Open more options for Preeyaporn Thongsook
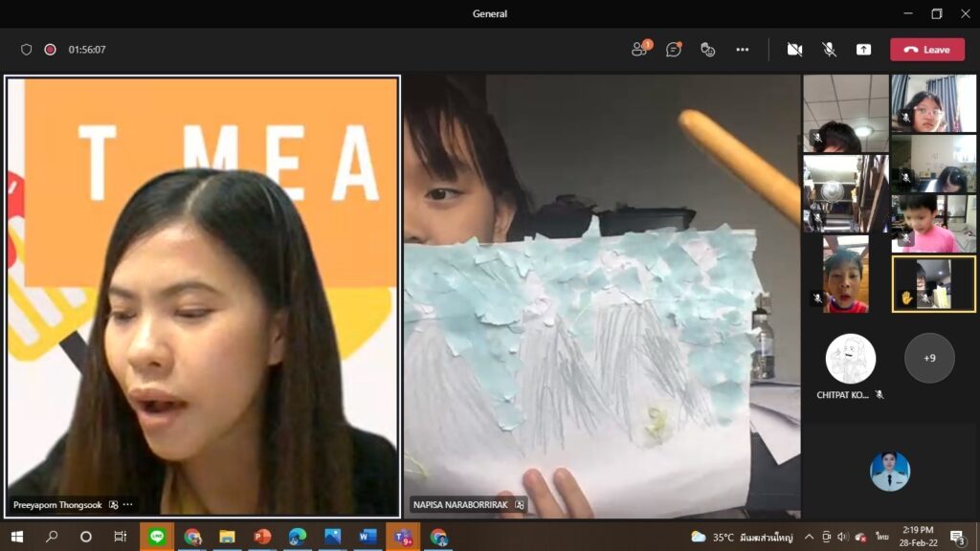 pyautogui.click(x=128, y=504)
